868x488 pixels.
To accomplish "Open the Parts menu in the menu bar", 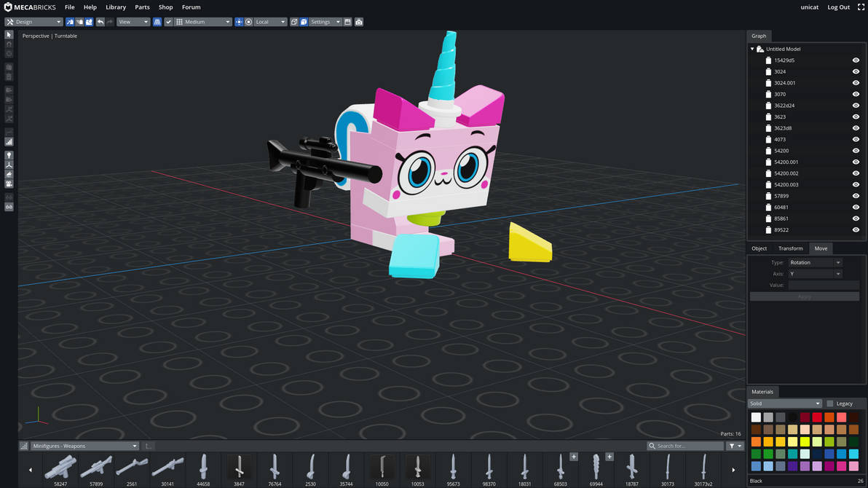I will [141, 7].
